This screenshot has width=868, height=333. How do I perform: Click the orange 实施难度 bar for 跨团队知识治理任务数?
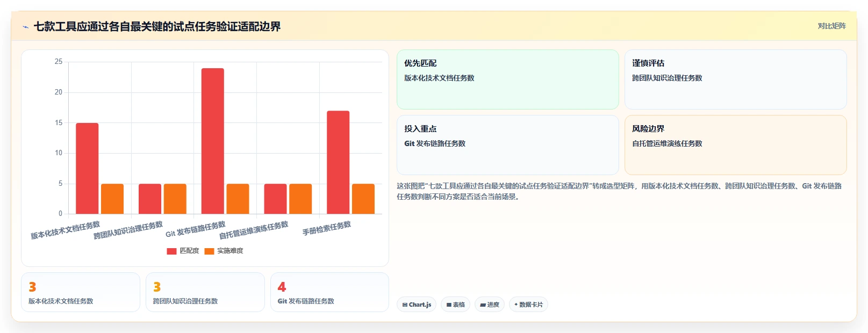(175, 199)
